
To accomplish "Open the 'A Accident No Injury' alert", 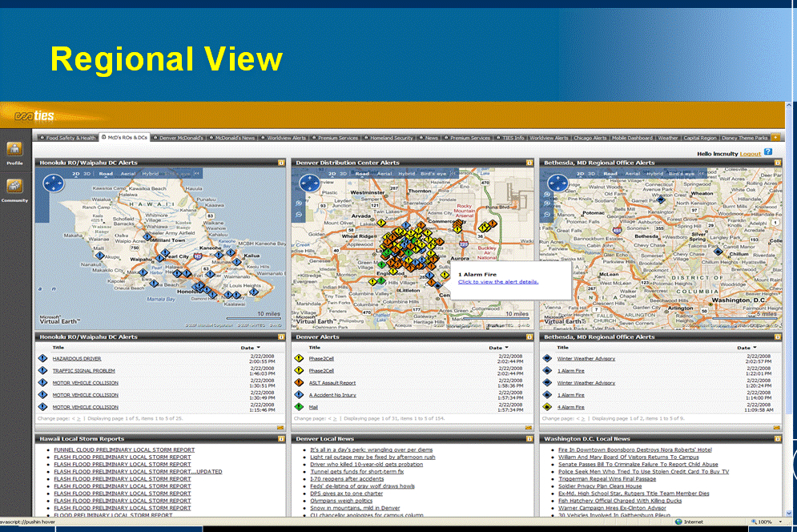I will pyautogui.click(x=332, y=395).
